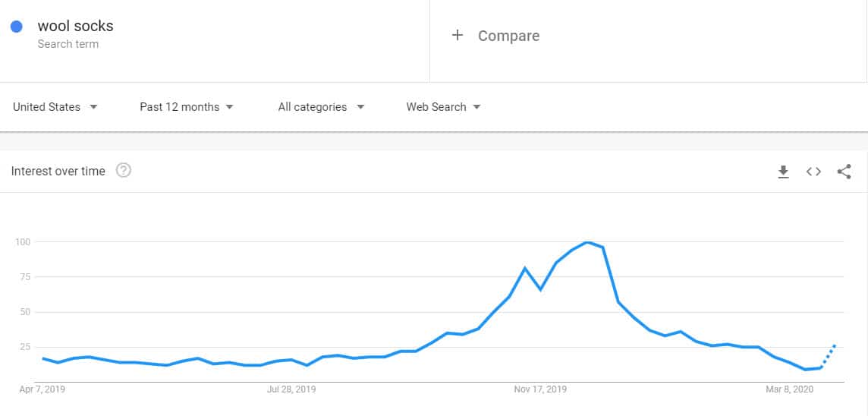Screen dimensions: 868x416
Task: Click the Interest over time heading
Action: (58, 171)
